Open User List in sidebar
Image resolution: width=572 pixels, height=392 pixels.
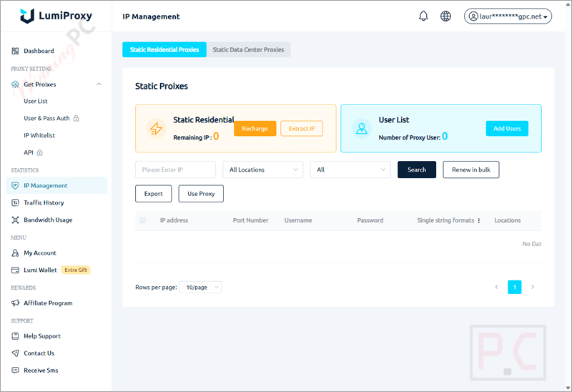tap(36, 101)
